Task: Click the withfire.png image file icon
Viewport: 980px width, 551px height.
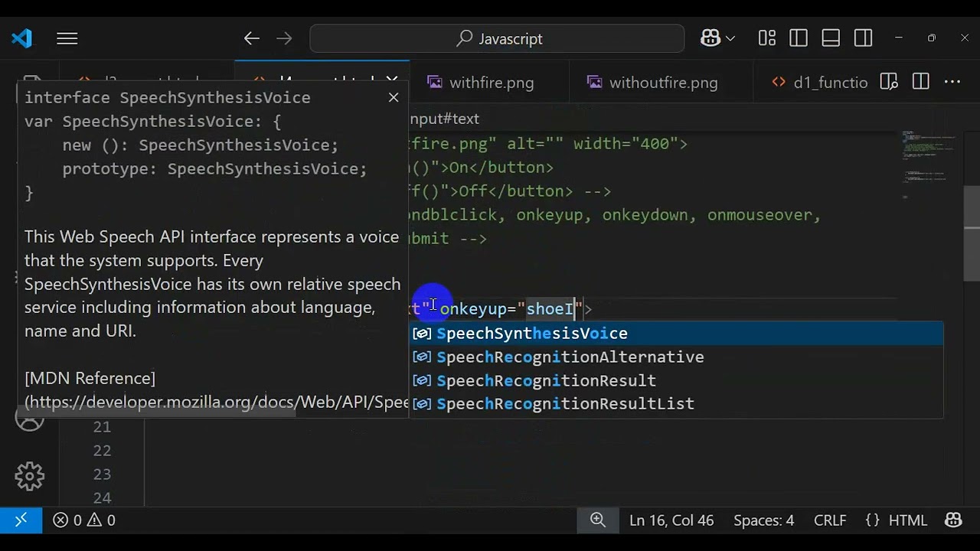Action: [434, 82]
